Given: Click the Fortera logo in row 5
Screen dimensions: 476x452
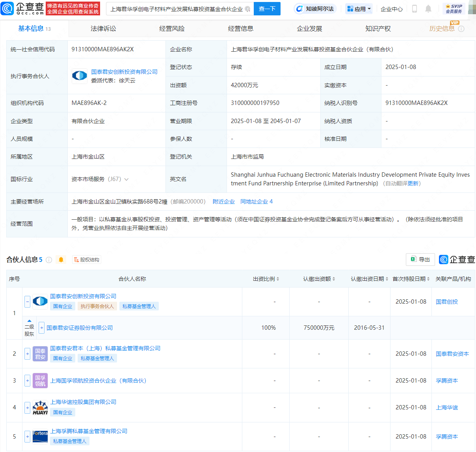Looking at the screenshot, I should coord(40,437).
